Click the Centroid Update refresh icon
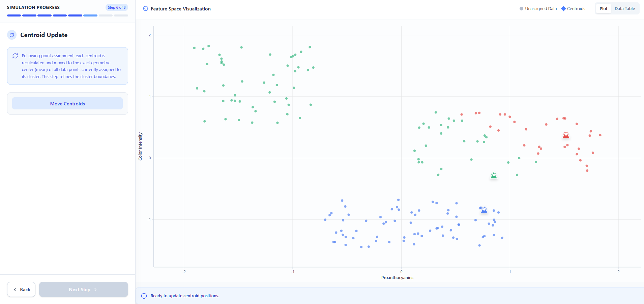The height and width of the screenshot is (304, 644). 12,35
